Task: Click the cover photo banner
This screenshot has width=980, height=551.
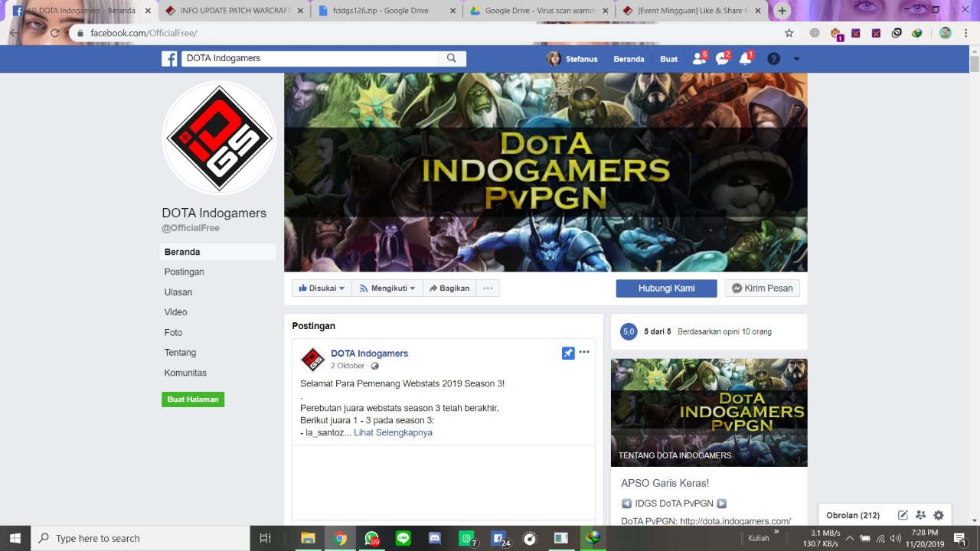Action: point(545,172)
